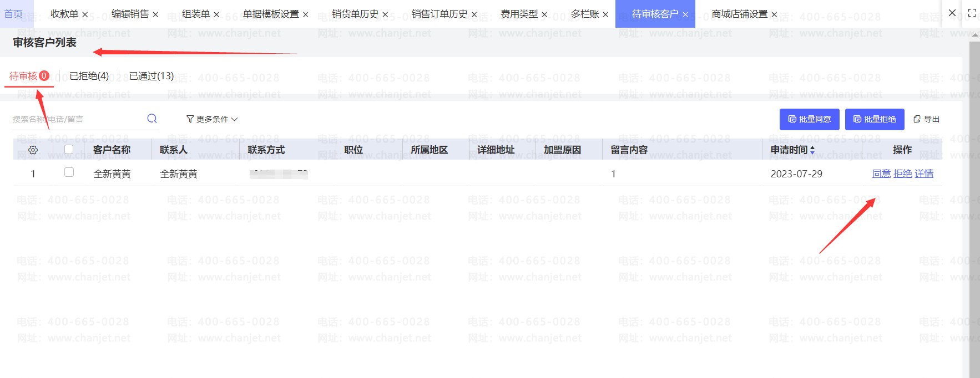Go to 首页 tab
980x378 pixels.
tap(13, 14)
